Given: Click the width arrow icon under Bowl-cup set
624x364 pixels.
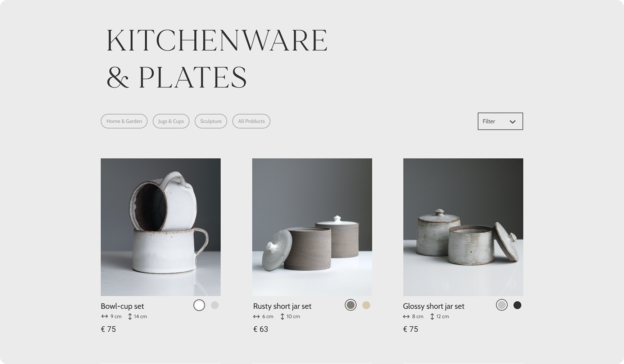Looking at the screenshot, I should click(104, 317).
